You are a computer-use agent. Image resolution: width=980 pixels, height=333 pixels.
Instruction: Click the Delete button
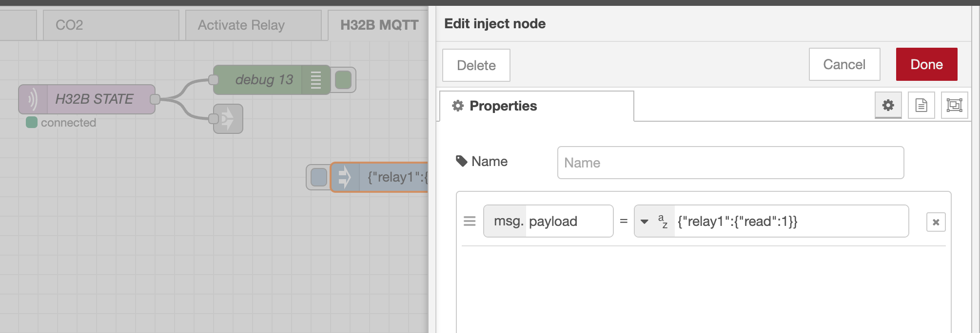click(476, 65)
